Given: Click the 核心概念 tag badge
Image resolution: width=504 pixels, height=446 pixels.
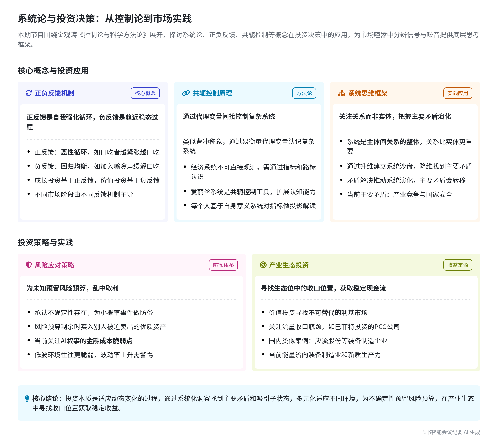Looking at the screenshot, I should [x=145, y=93].
